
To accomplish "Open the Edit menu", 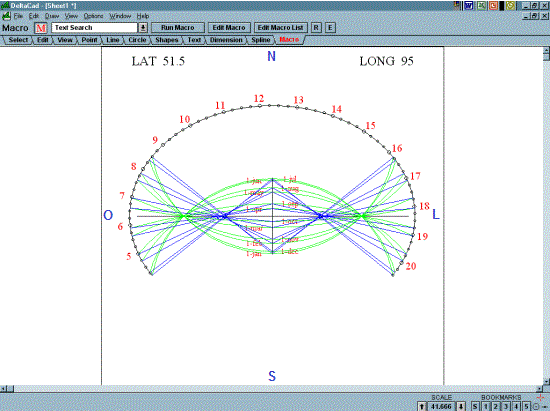I will click(34, 16).
